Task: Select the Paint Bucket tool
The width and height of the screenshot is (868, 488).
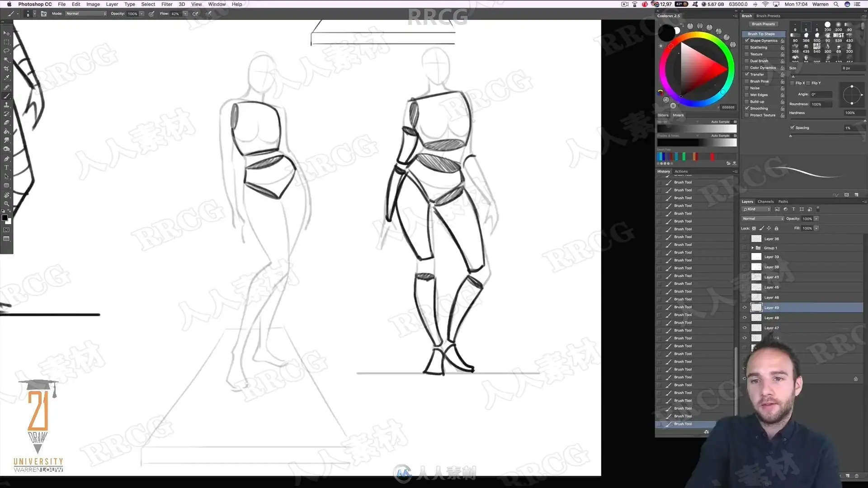Action: 6,131
